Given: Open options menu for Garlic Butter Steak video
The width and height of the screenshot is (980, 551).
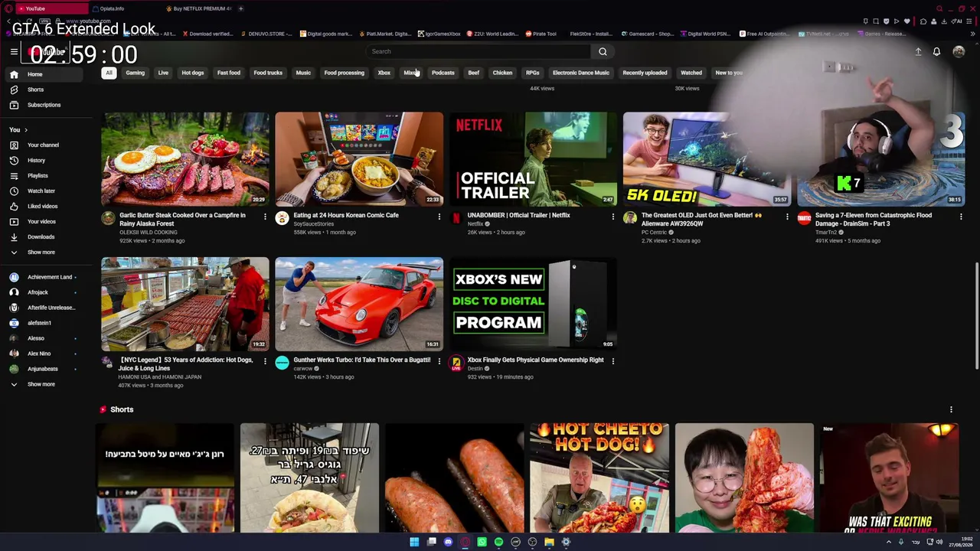Looking at the screenshot, I should click(265, 217).
